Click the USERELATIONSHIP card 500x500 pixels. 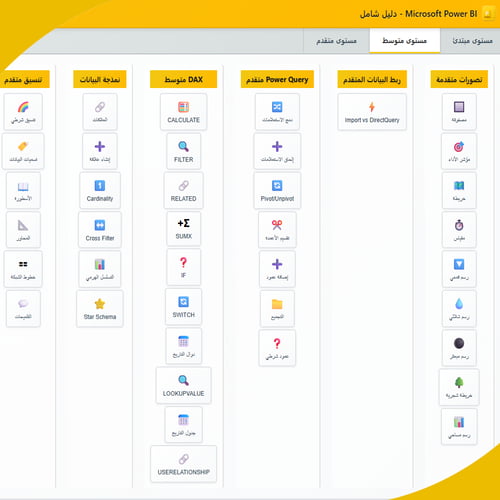click(183, 464)
